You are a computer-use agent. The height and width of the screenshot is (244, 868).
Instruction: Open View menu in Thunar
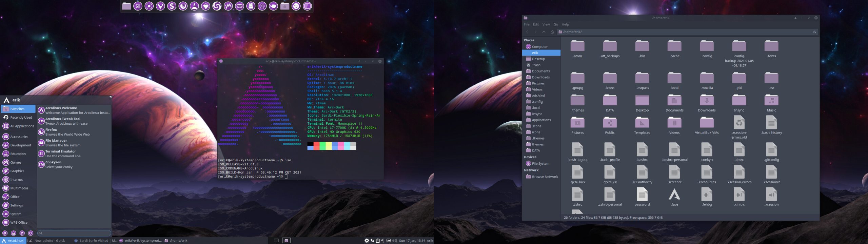[546, 24]
